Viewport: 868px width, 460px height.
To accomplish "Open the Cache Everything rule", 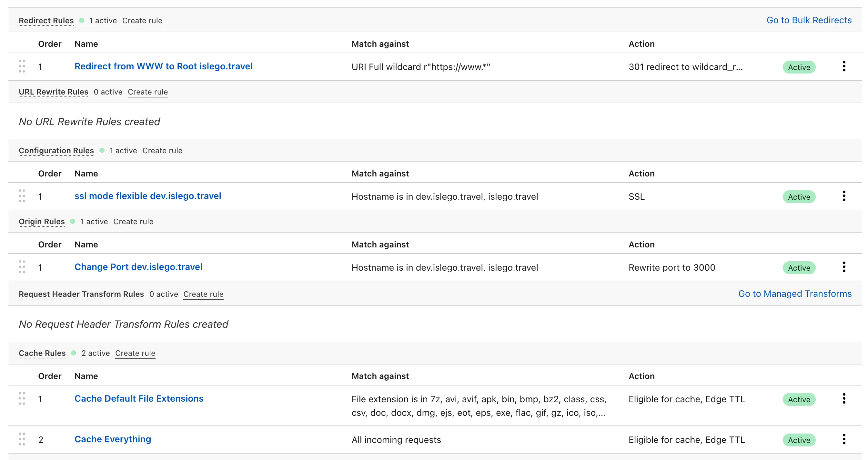I will (x=113, y=439).
